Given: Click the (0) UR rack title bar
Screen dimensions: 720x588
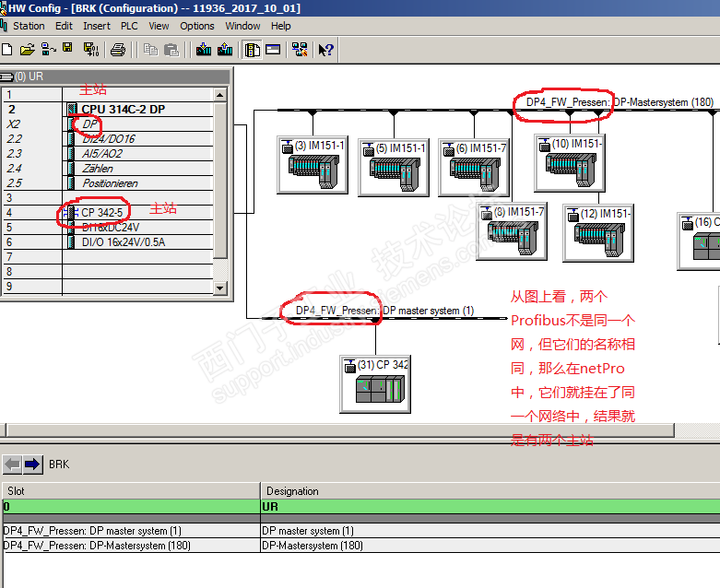Looking at the screenshot, I should click(x=115, y=76).
